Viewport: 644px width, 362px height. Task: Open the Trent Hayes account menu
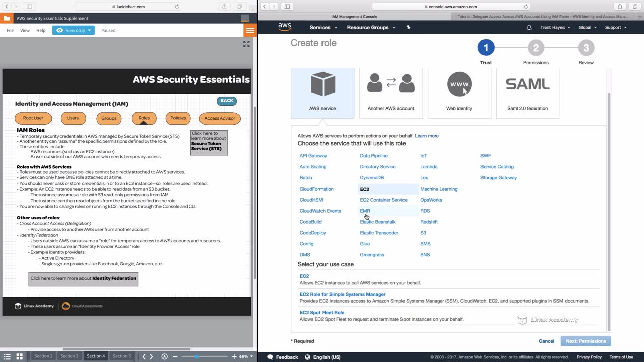click(555, 27)
